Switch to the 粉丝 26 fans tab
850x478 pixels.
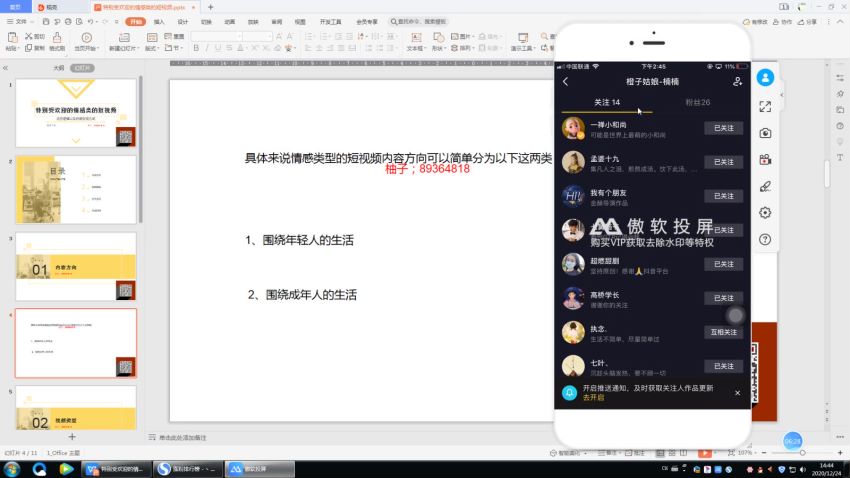[x=697, y=102]
